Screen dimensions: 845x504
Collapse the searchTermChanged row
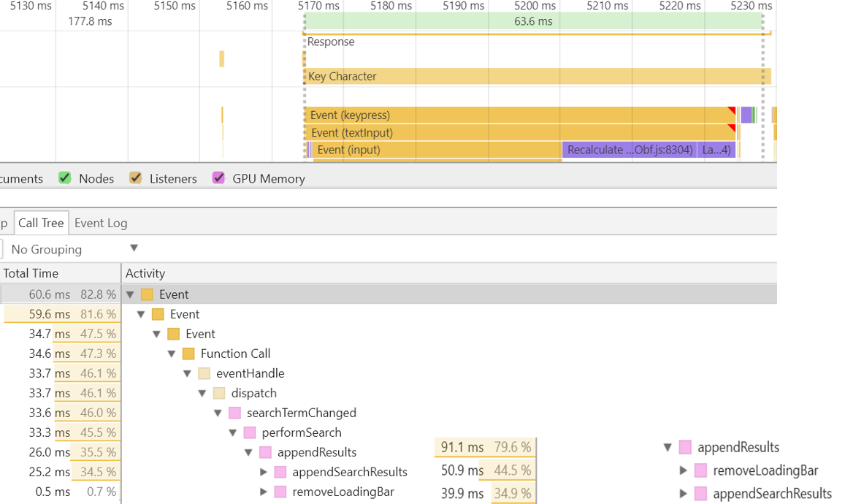pyautogui.click(x=218, y=413)
